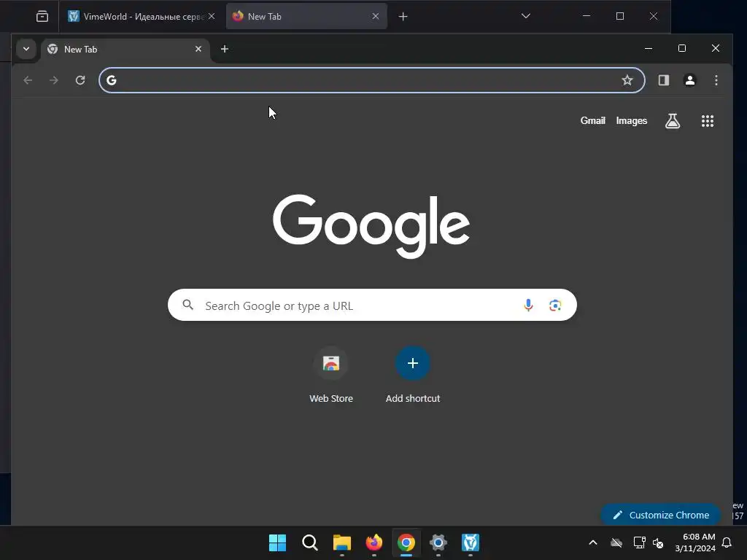Expand Chrome's tab search dropdown
This screenshot has height=560, width=747.
[x=26, y=49]
